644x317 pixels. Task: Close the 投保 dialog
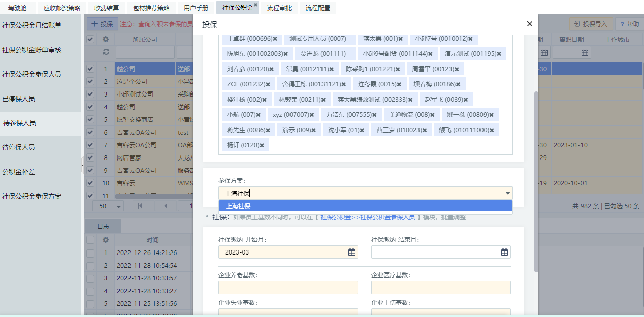pyautogui.click(x=530, y=24)
